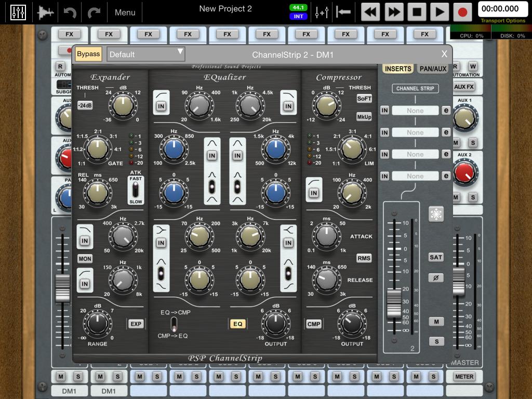Screen dimensions: 532x399
Task: Click the stop transport button
Action: click(417, 12)
